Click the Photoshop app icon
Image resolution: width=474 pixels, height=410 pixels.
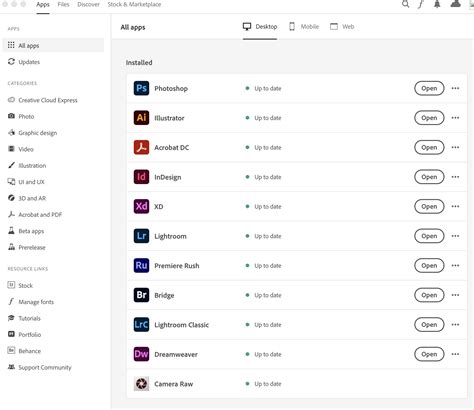click(141, 88)
